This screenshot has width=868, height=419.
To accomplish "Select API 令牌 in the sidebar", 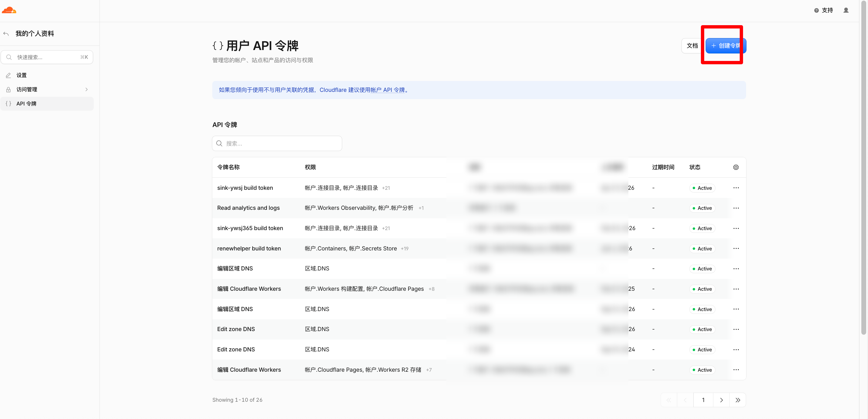I will click(x=47, y=104).
